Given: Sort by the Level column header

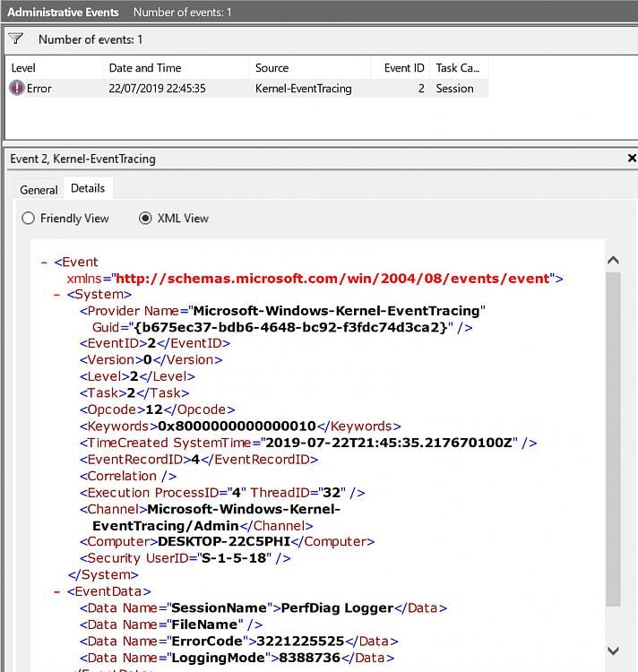Looking at the screenshot, I should [x=54, y=68].
